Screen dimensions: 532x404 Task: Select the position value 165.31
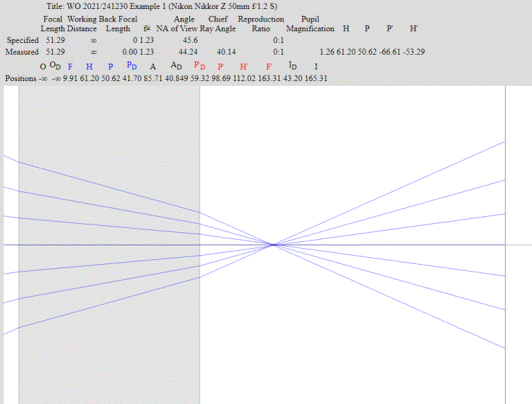click(x=316, y=78)
